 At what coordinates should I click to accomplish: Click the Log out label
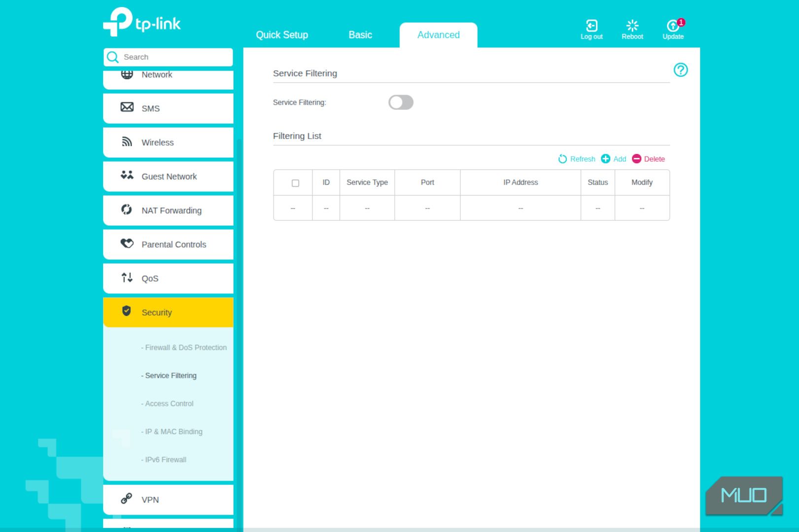click(x=591, y=36)
